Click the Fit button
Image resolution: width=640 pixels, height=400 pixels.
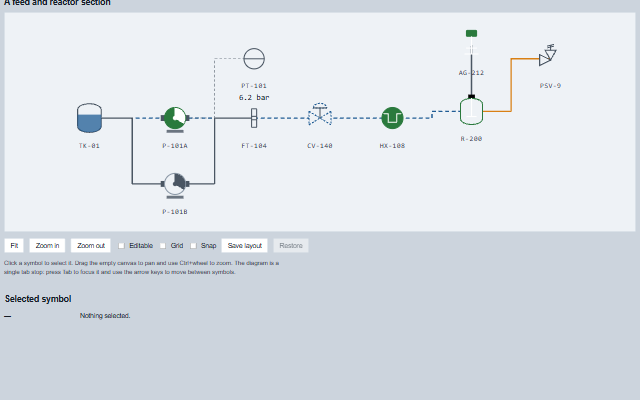pos(14,246)
